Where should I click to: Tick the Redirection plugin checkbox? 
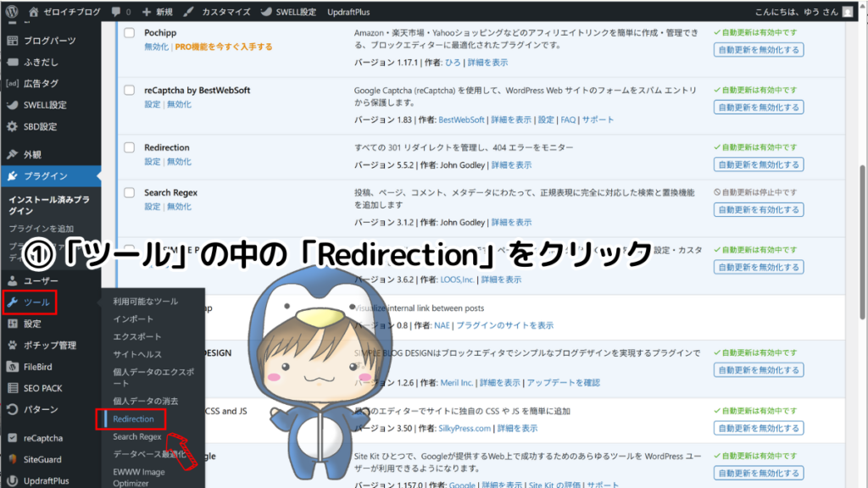(129, 147)
